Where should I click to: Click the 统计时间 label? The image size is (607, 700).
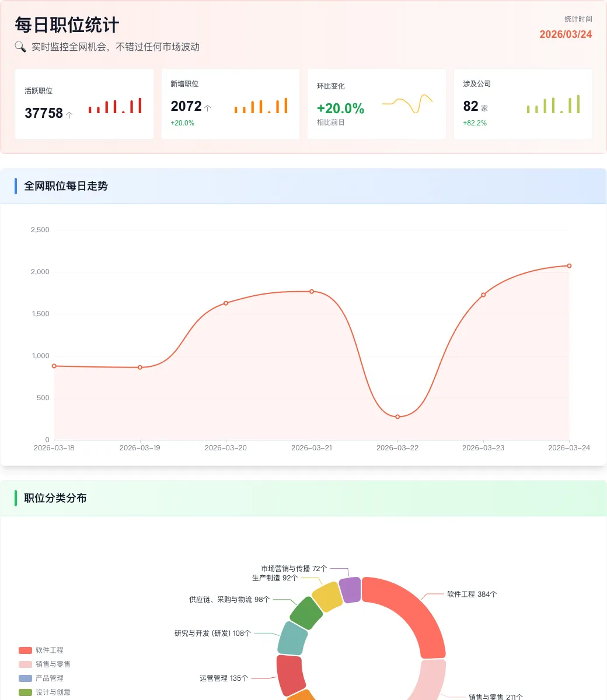pos(578,19)
